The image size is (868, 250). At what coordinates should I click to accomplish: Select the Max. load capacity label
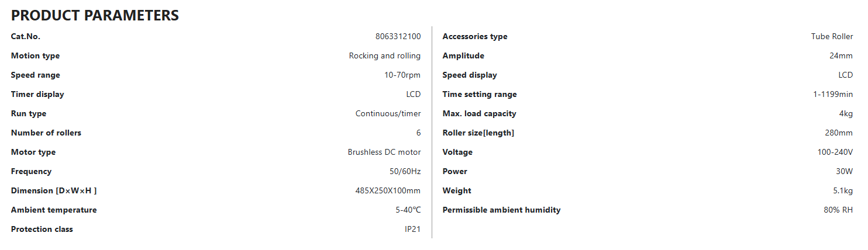479,113
